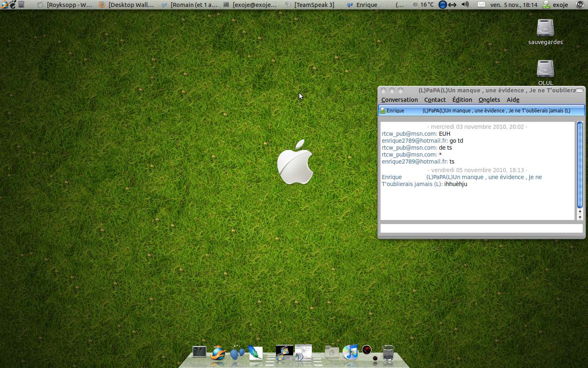588x368 pixels.
Task: Open the Contact menu
Action: click(435, 100)
